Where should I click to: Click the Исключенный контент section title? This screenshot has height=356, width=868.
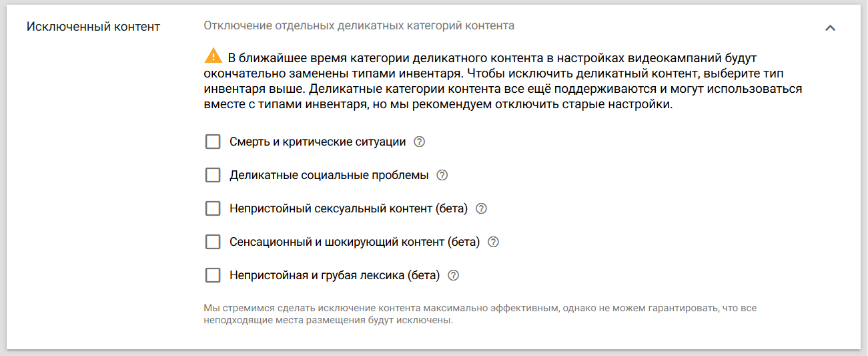click(93, 27)
